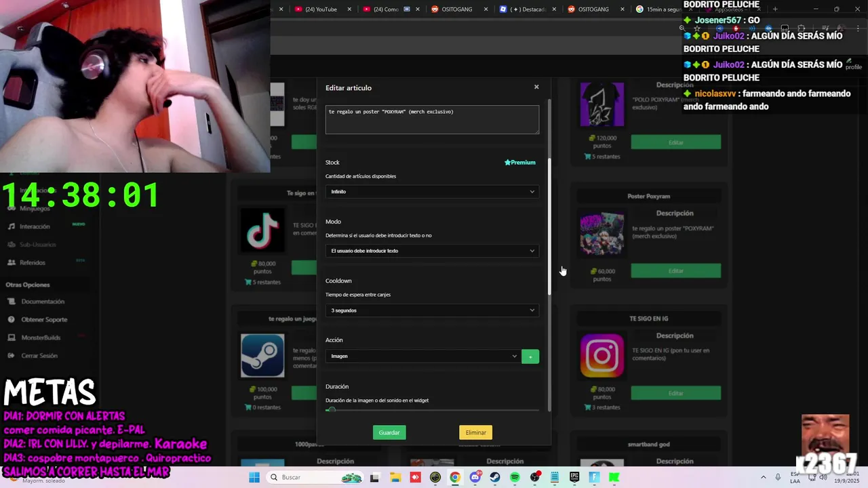Viewport: 868px width, 488px height.
Task: Click the red app icon beside File Explorer
Action: coord(415,477)
